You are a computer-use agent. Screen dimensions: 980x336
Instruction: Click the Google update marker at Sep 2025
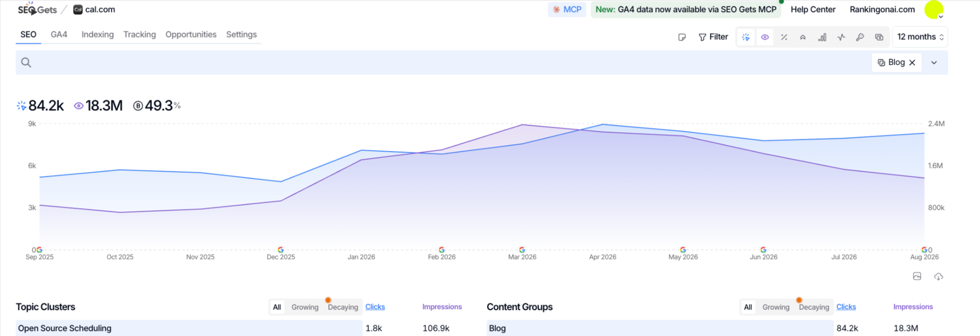pyautogui.click(x=39, y=250)
